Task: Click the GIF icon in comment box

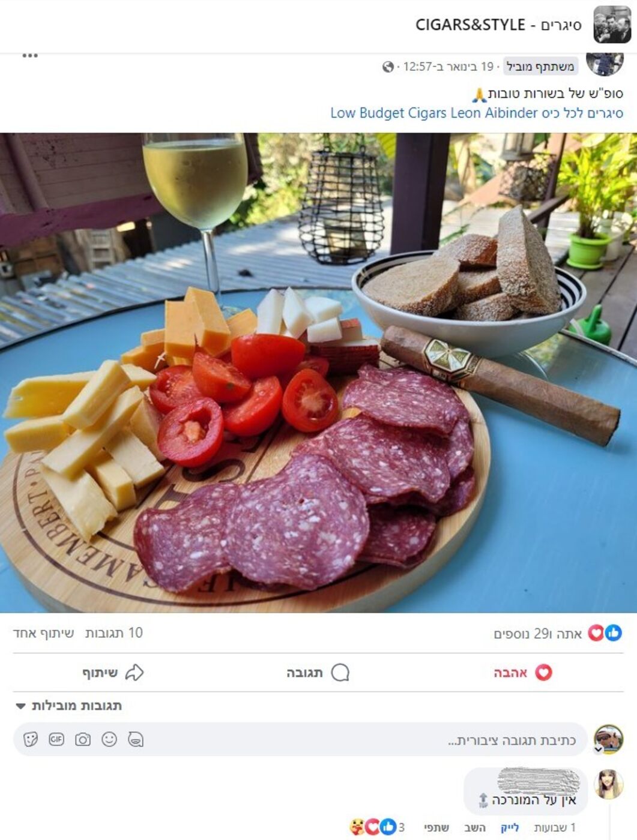Action: 56,739
